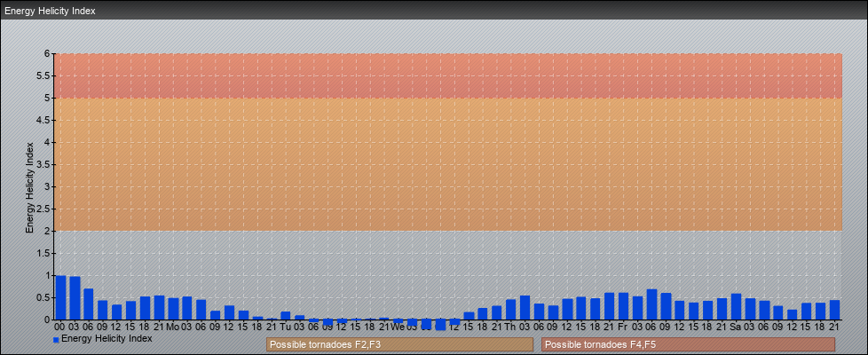Viewport: 868px width, 355px height.
Task: Toggle the Energy Helicity Index legend entry
Action: click(107, 338)
